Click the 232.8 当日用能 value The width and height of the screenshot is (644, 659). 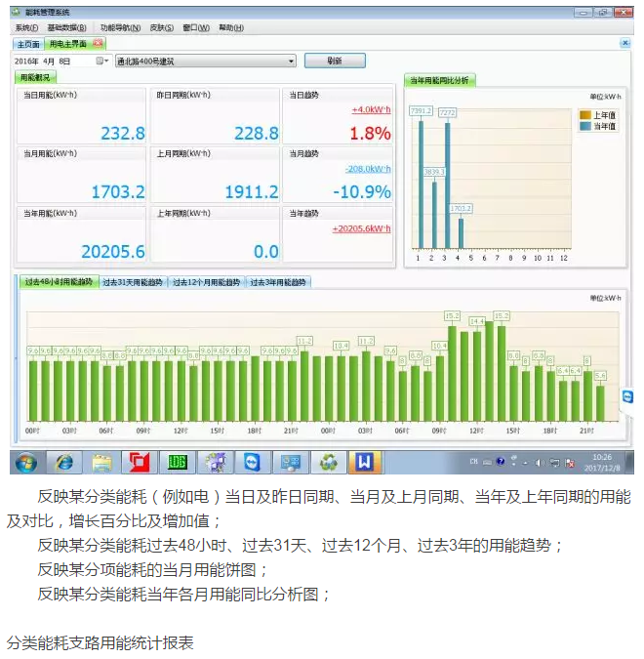(x=123, y=133)
